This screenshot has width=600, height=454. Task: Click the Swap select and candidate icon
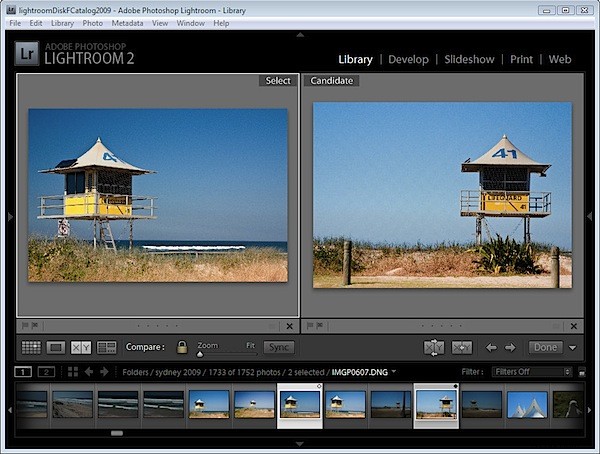[434, 348]
